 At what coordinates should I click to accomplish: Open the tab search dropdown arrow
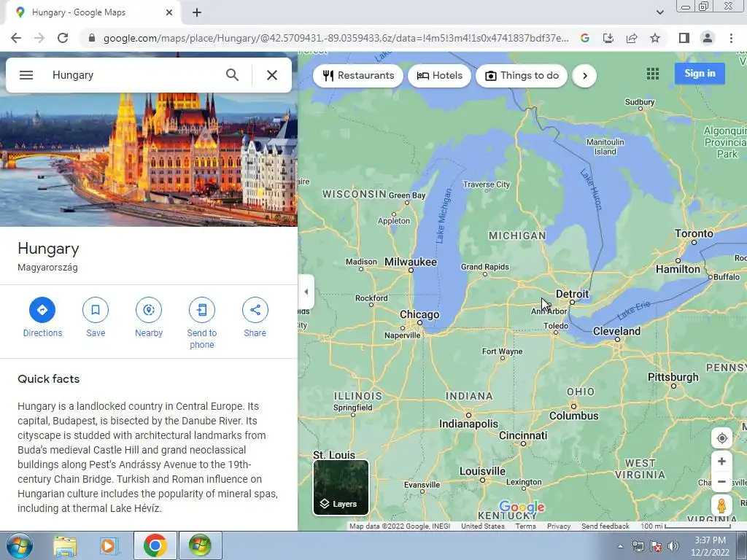coord(659,12)
